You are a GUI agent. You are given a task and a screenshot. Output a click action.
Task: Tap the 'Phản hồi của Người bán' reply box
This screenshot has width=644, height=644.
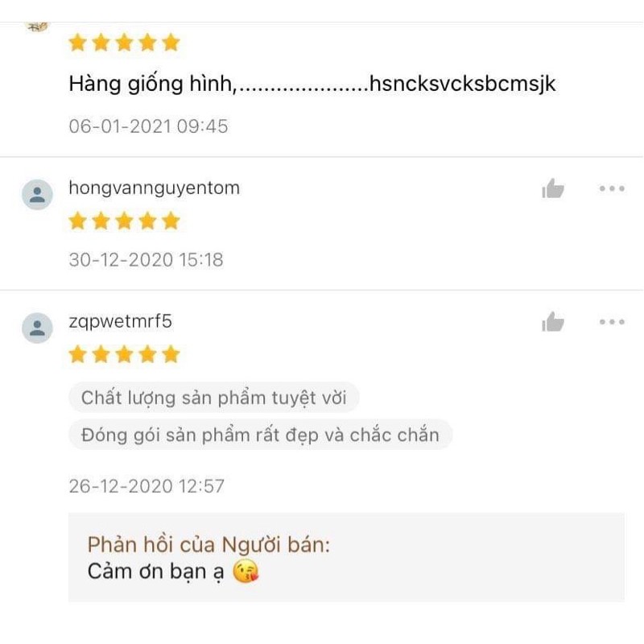[346, 557]
